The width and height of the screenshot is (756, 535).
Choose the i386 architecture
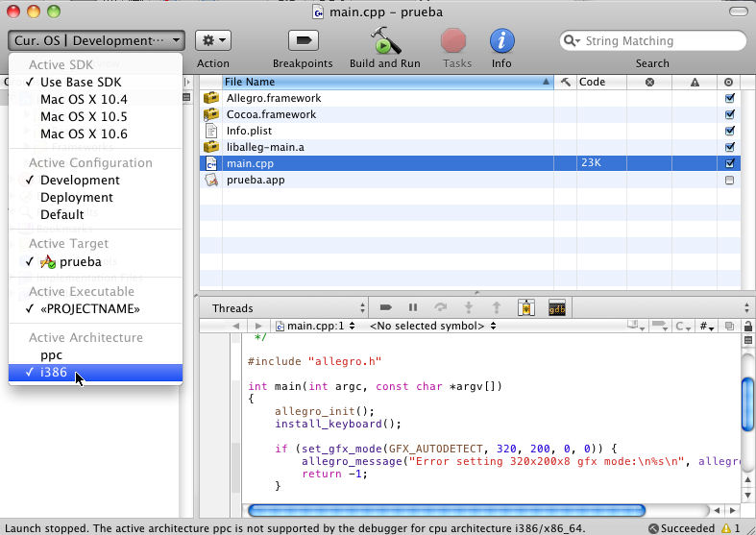pos(95,373)
